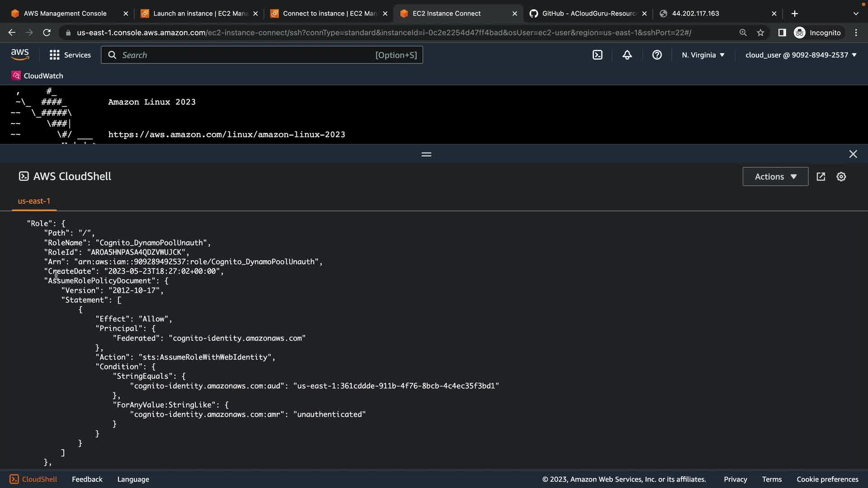Open the cloud_user account dropdown
Screen dimensions: 868x488
pos(801,55)
